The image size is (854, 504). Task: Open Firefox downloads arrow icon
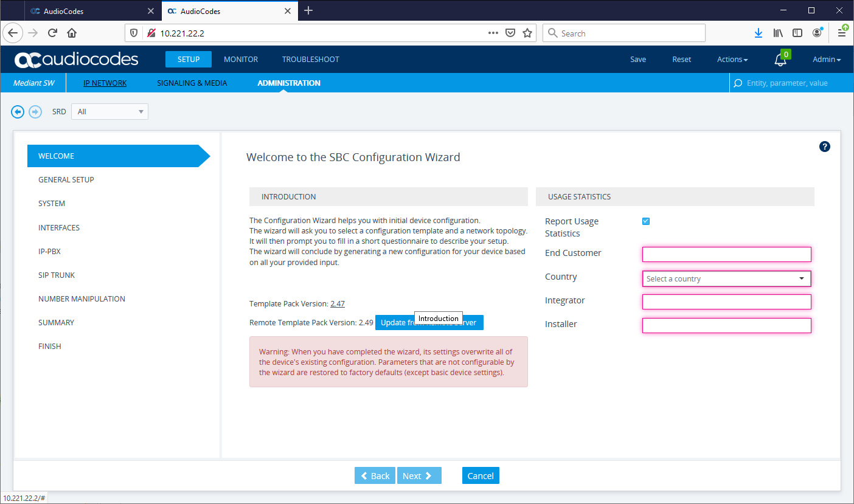758,33
